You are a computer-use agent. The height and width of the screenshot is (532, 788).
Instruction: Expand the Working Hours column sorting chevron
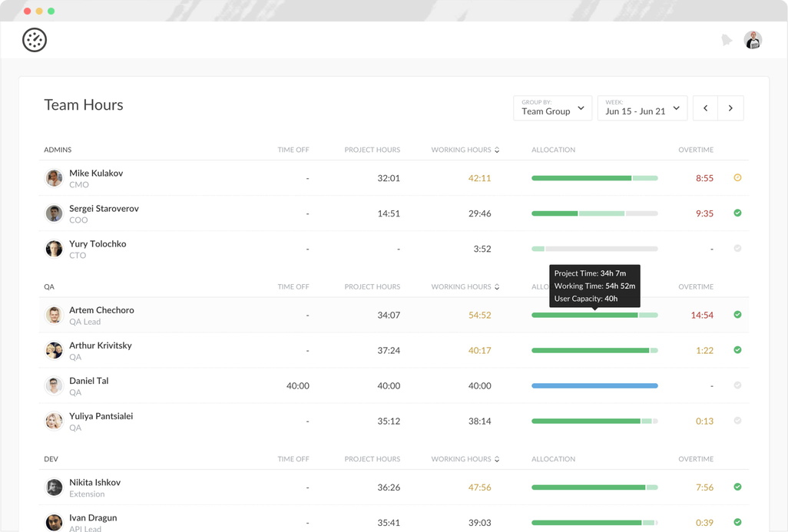click(x=497, y=149)
